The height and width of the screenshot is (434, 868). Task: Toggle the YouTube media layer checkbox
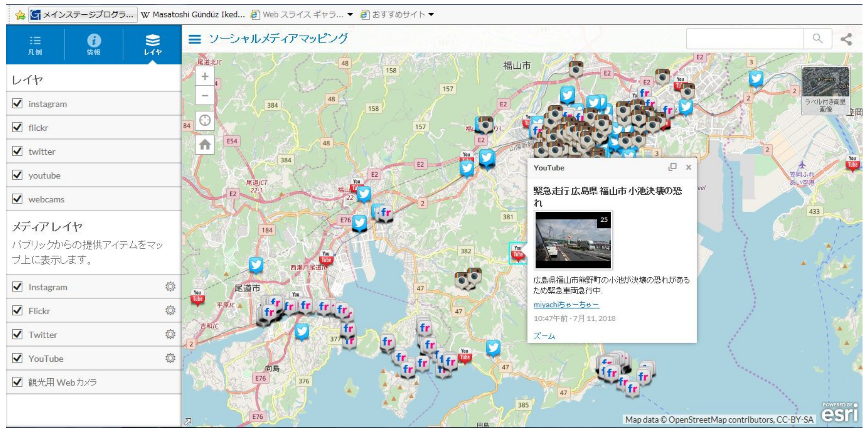point(17,358)
